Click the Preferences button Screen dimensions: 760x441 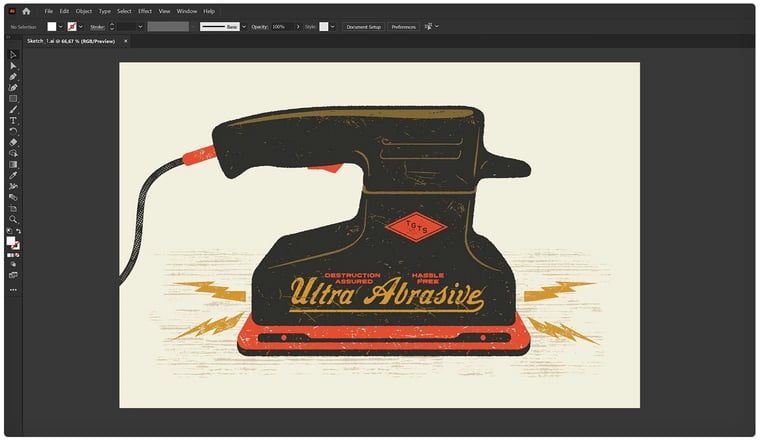pyautogui.click(x=404, y=26)
